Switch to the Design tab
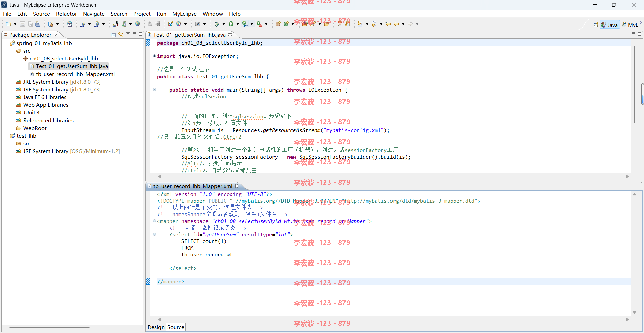The height and width of the screenshot is (333, 644). coord(156,327)
